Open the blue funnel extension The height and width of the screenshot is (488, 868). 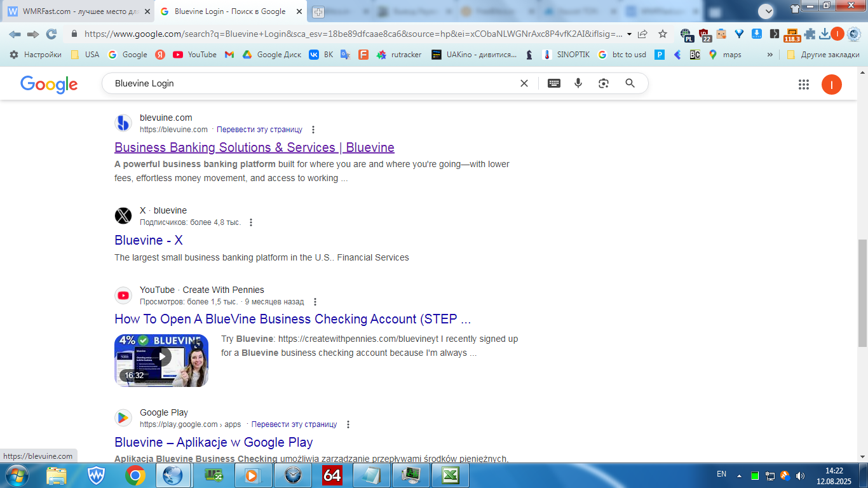click(739, 34)
